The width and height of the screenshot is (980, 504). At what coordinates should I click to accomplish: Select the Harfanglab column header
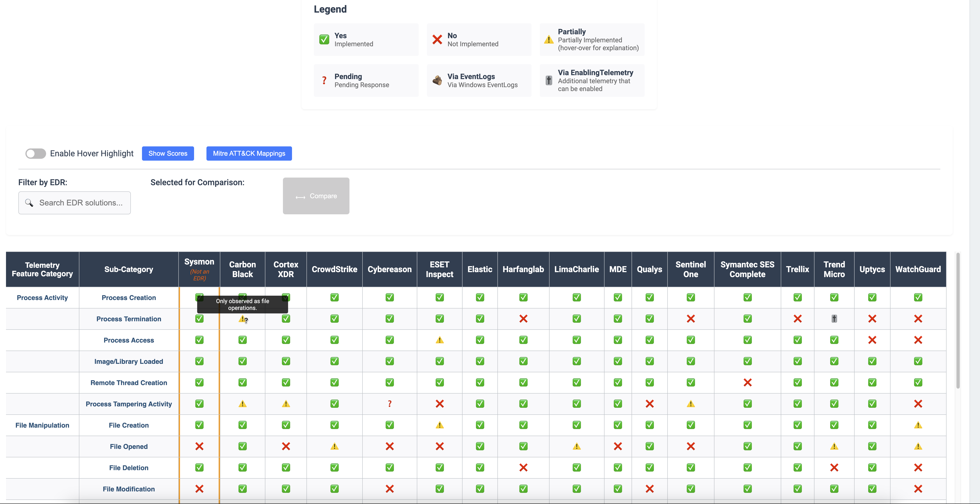tap(523, 269)
